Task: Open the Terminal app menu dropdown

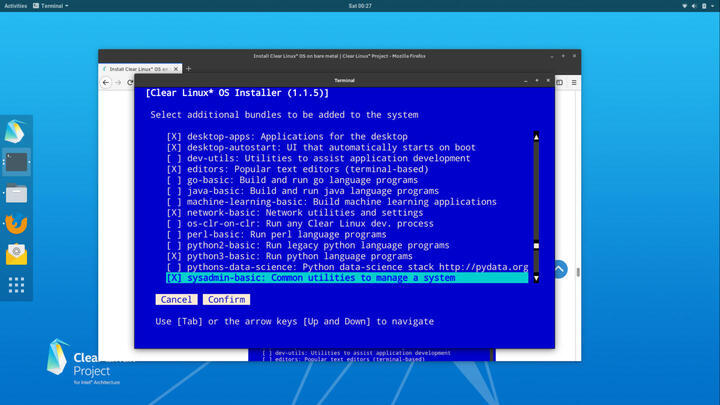Action: [51, 6]
